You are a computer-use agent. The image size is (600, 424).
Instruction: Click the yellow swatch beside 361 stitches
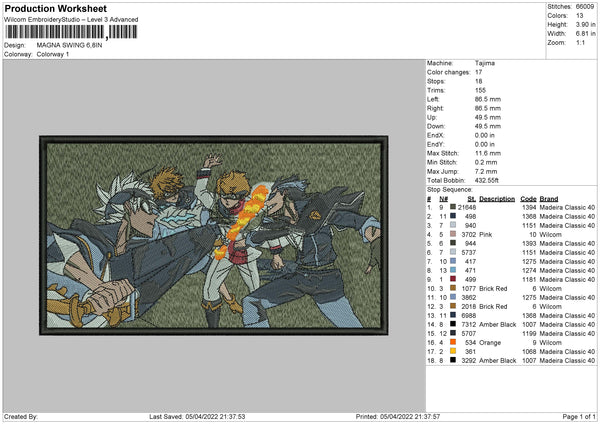[453, 351]
